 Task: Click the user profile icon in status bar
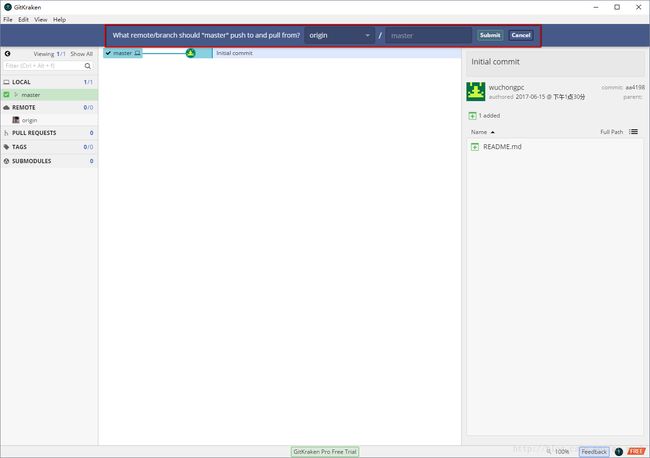[x=618, y=452]
